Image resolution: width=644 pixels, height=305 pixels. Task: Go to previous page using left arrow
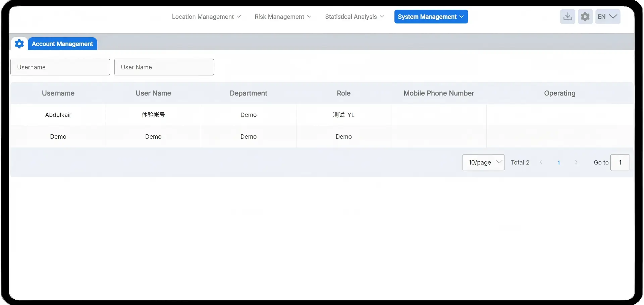(541, 163)
